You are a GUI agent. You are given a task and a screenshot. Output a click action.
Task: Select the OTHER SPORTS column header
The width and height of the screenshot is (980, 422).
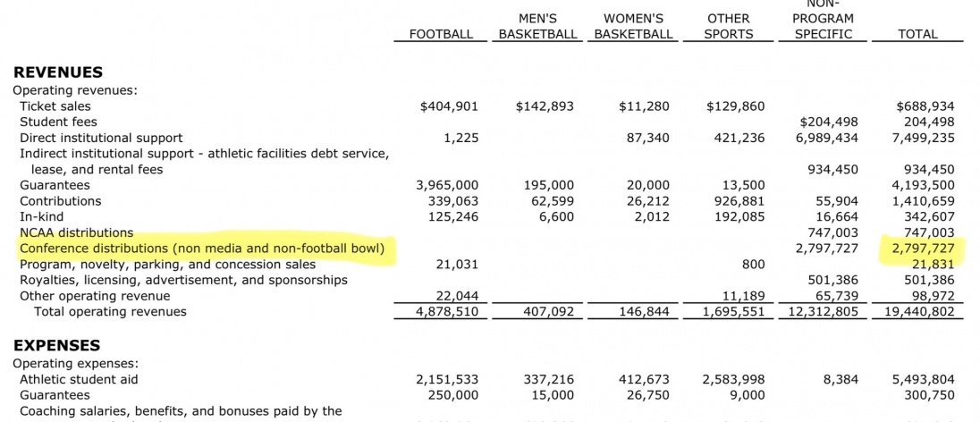tap(729, 26)
